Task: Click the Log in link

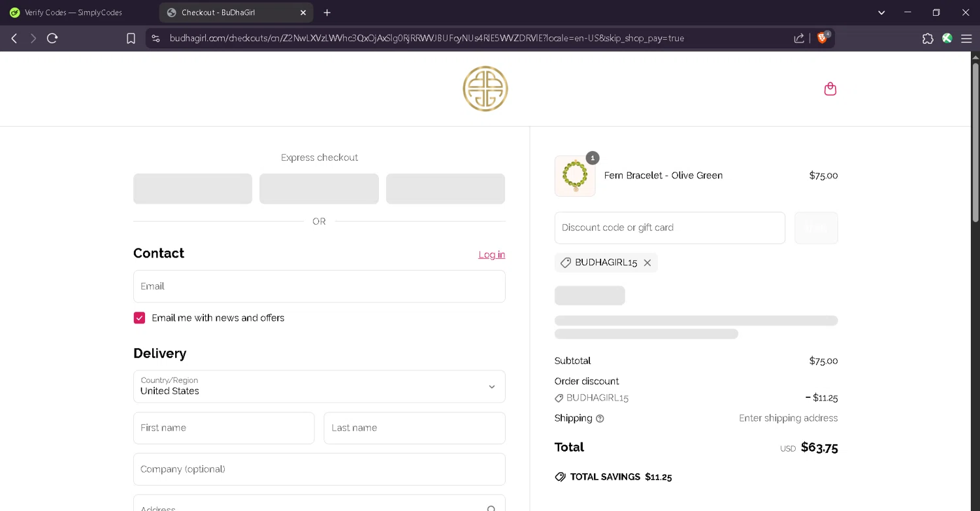Action: [x=491, y=255]
